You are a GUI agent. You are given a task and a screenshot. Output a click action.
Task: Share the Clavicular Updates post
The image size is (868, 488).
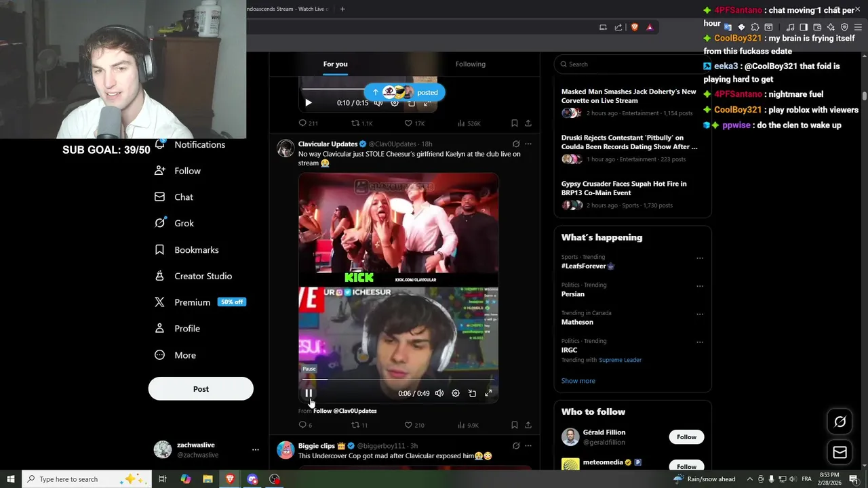click(528, 425)
